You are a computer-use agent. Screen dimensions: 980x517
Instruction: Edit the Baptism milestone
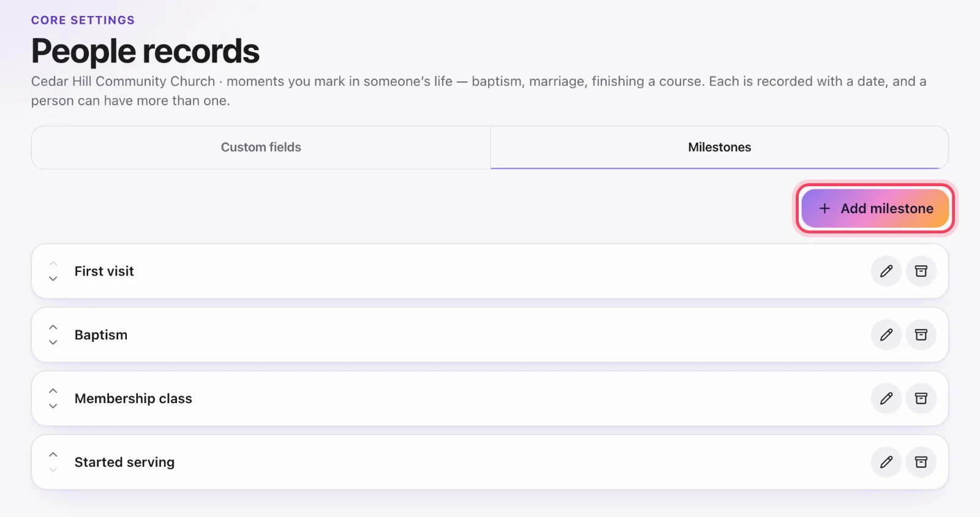click(886, 335)
